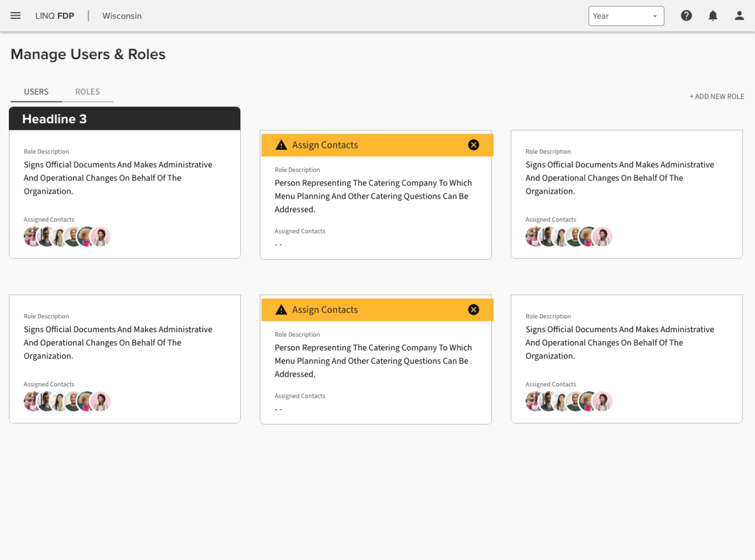Screen dimensions: 755x560
Task: Open the notifications bell
Action: tap(713, 16)
